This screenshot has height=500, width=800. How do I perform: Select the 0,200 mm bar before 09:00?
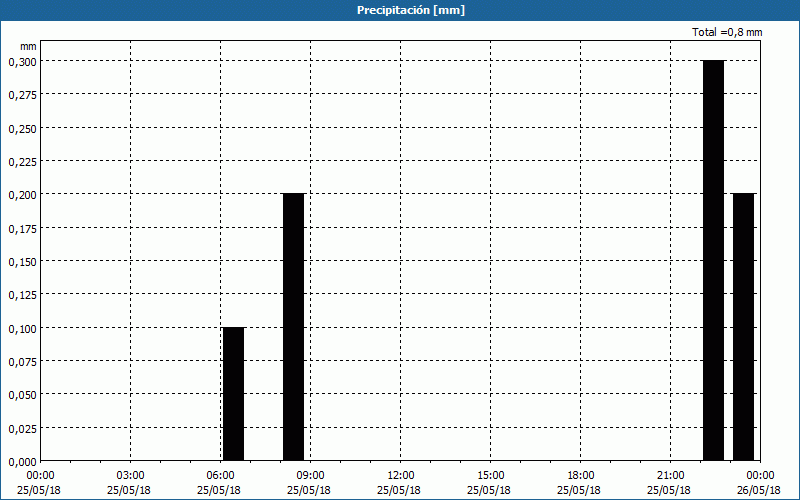(293, 327)
